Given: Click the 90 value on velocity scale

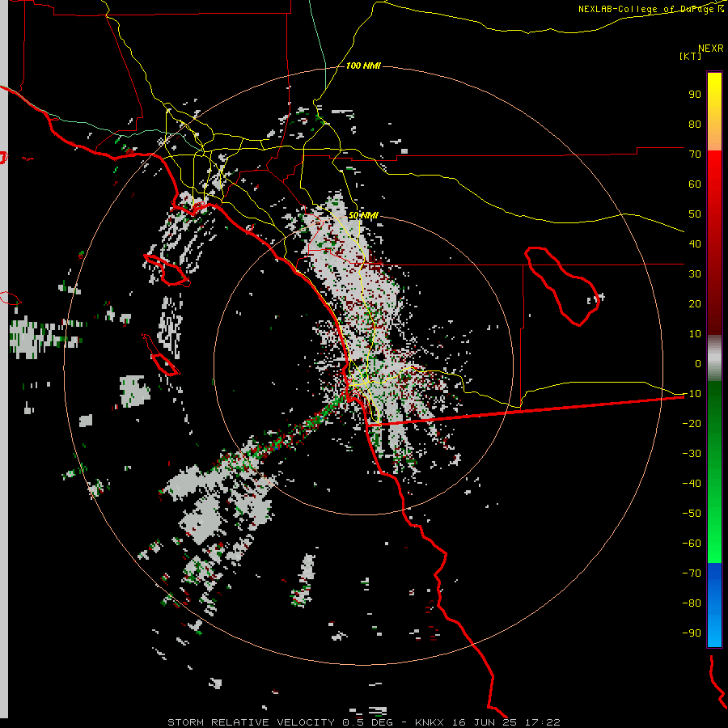Looking at the screenshot, I should pyautogui.click(x=695, y=95).
